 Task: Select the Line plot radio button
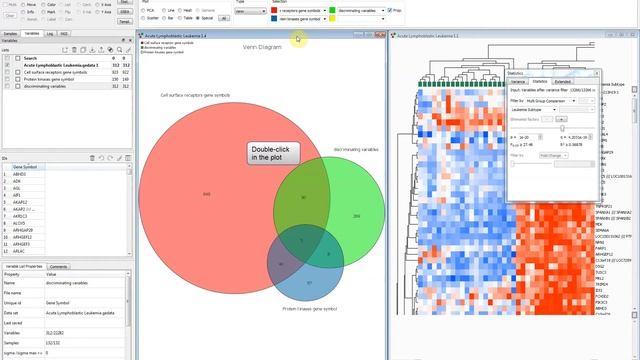click(164, 10)
